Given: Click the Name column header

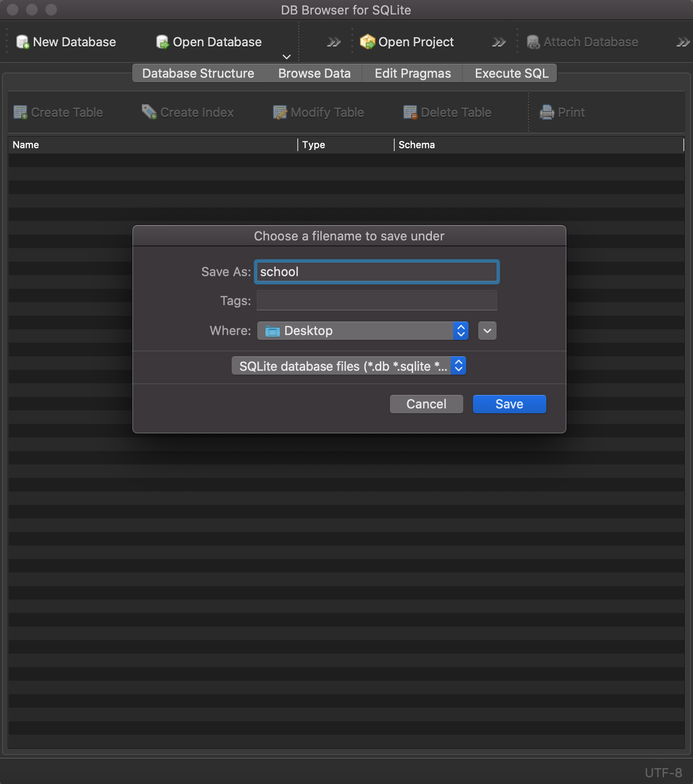Looking at the screenshot, I should coord(152,145).
